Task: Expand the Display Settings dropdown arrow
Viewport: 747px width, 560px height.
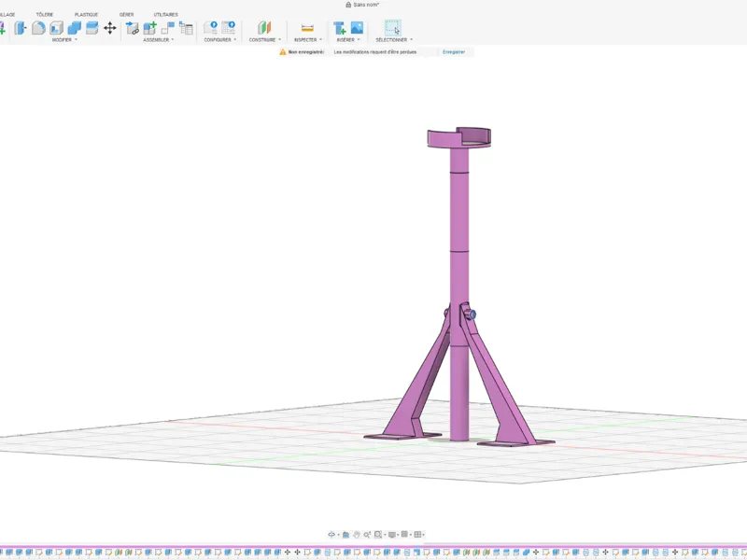Action: (x=398, y=535)
